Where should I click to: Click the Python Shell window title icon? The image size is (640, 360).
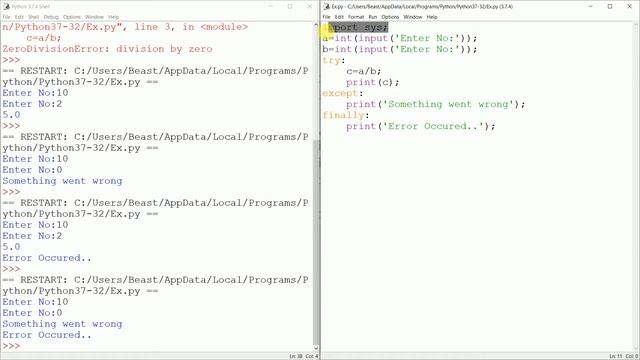click(6, 7)
